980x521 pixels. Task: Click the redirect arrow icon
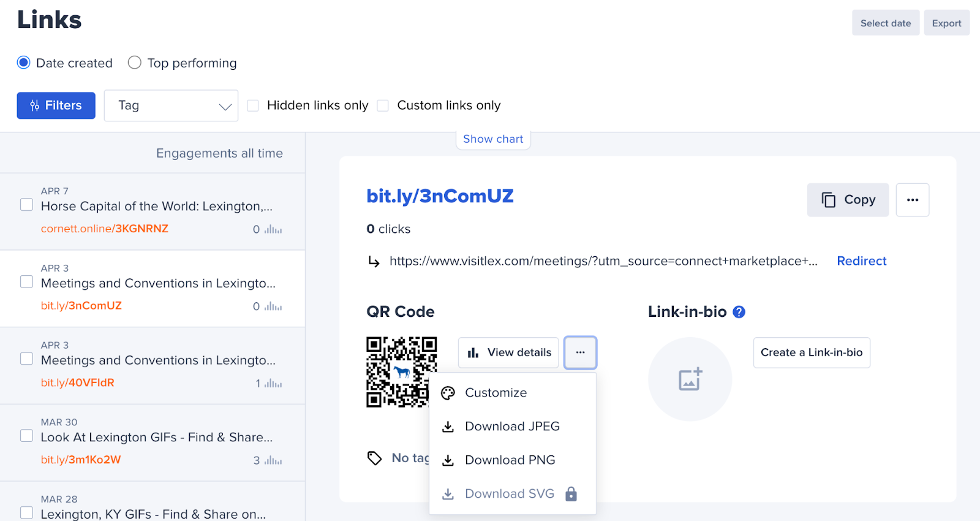coord(374,262)
